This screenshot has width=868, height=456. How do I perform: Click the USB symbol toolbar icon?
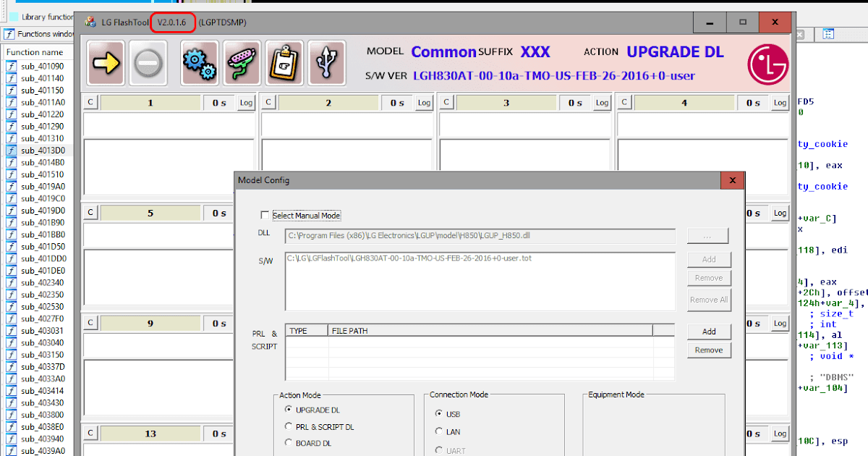click(x=326, y=62)
